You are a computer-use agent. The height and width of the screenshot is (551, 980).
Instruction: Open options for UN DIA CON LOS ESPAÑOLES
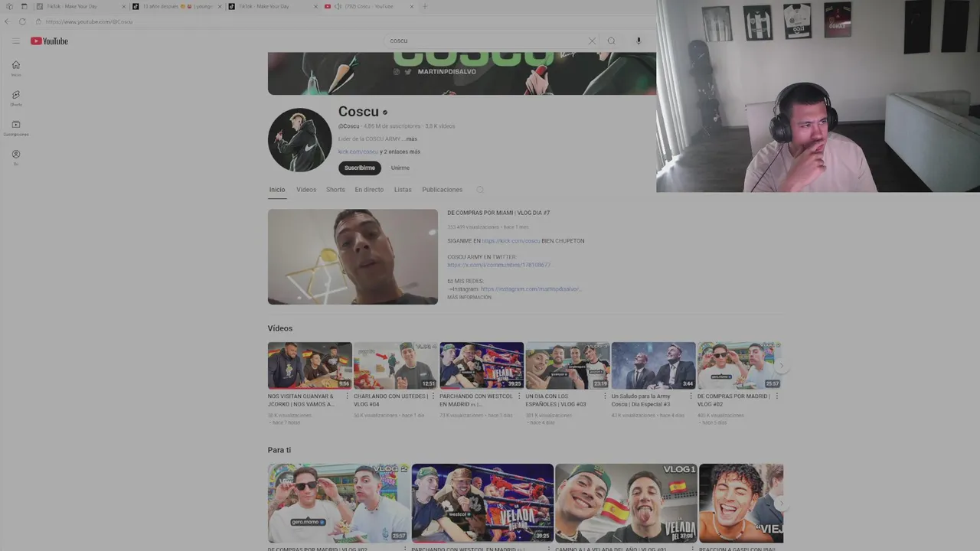coord(605,396)
